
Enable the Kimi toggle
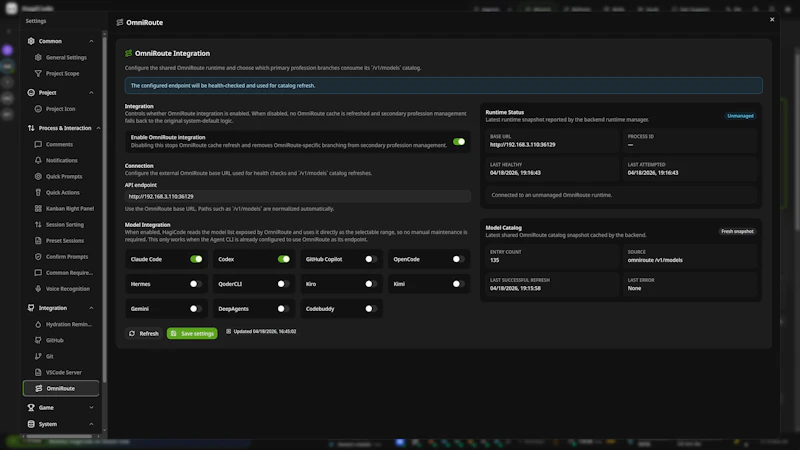[459, 284]
